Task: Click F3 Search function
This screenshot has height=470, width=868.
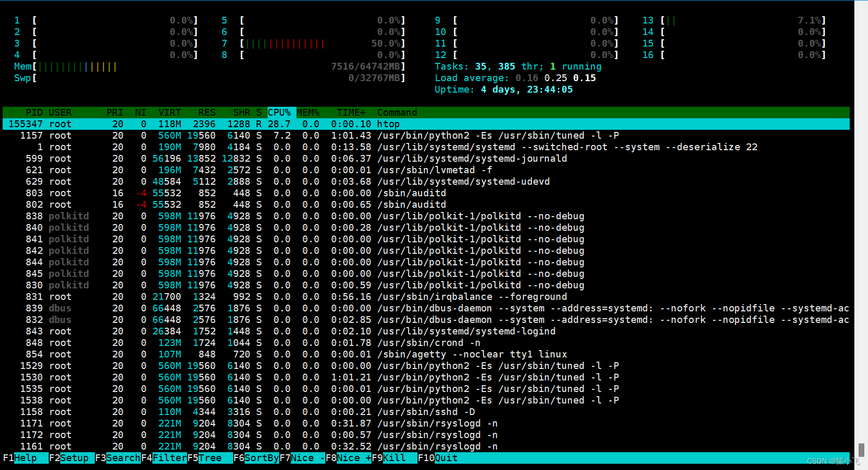Action: (x=118, y=458)
